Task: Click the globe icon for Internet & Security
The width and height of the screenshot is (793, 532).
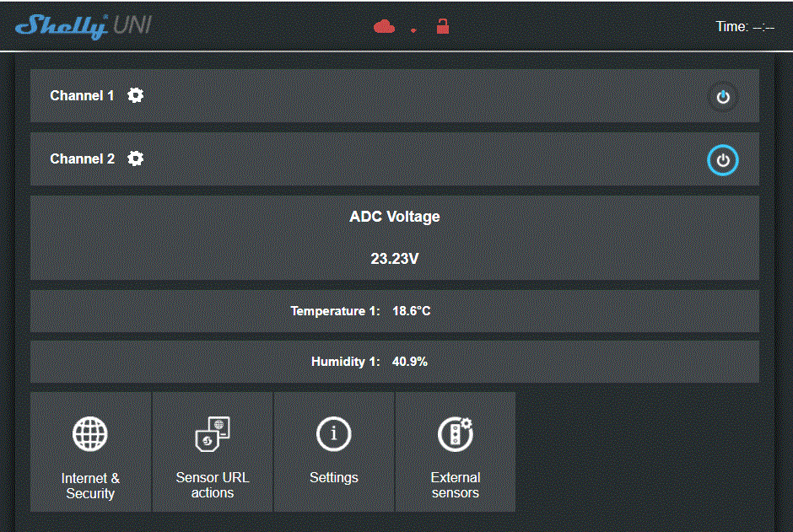Action: tap(90, 434)
